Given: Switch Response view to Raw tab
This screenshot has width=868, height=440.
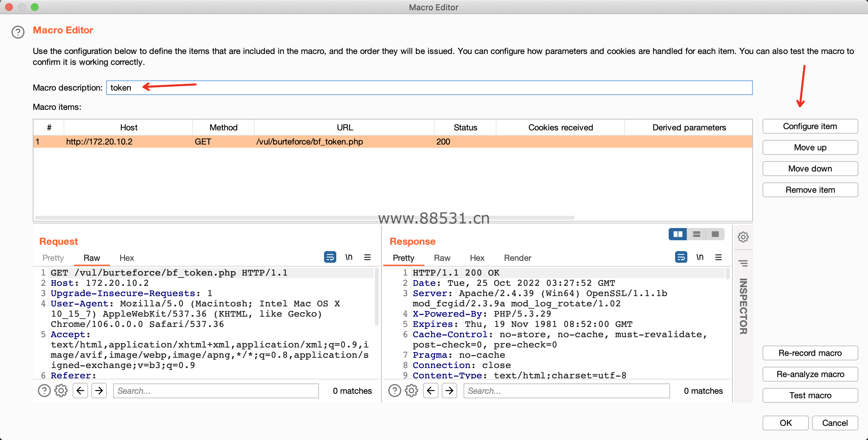Looking at the screenshot, I should (x=442, y=258).
